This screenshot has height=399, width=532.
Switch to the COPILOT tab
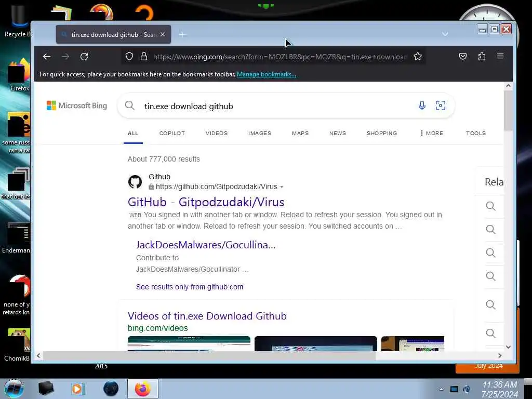(x=172, y=134)
